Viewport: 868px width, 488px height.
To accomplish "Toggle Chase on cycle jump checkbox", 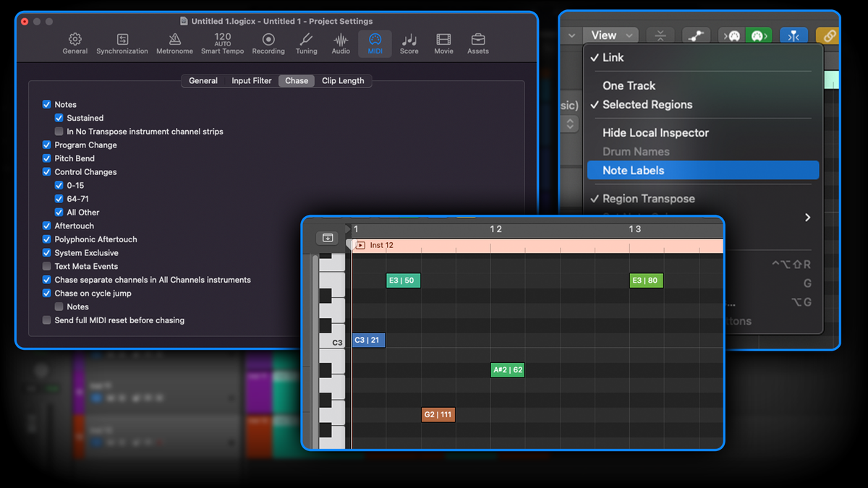I will [47, 294].
